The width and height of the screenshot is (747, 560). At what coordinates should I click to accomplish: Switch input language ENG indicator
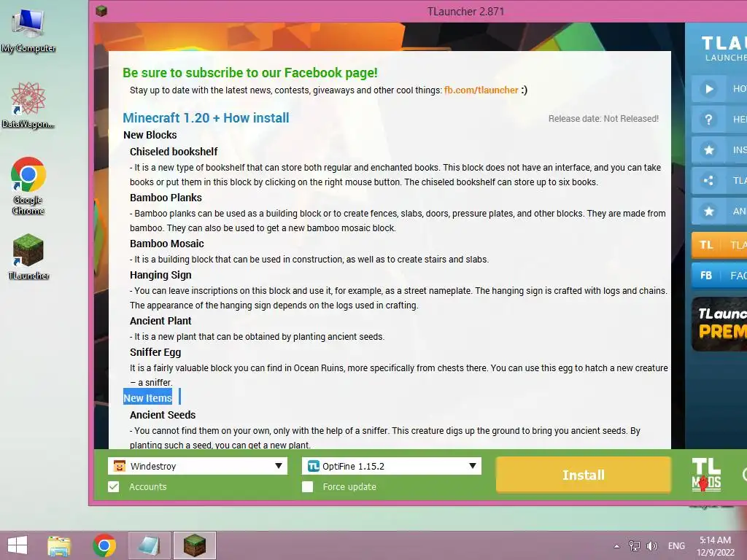[676, 545]
